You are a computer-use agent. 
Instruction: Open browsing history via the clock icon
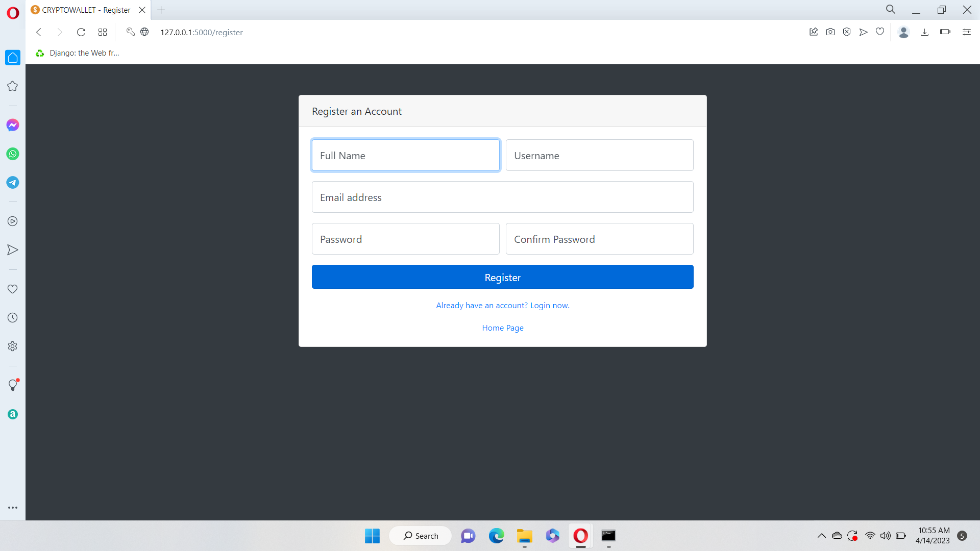pos(12,317)
